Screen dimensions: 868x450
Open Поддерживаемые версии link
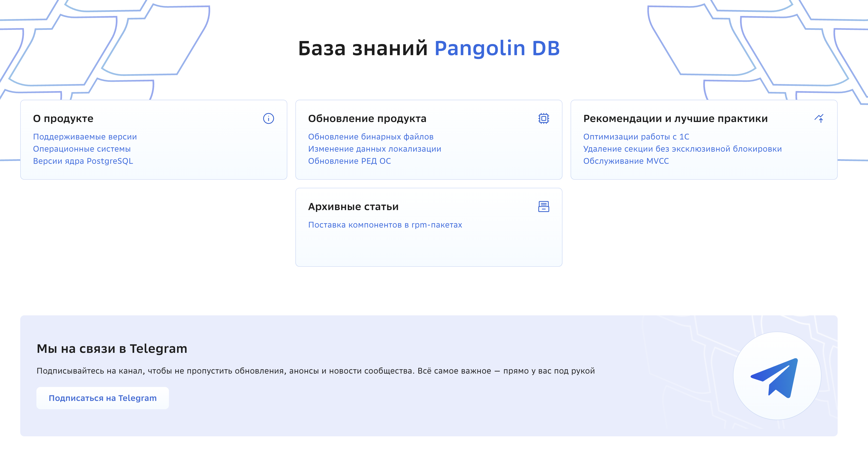85,136
